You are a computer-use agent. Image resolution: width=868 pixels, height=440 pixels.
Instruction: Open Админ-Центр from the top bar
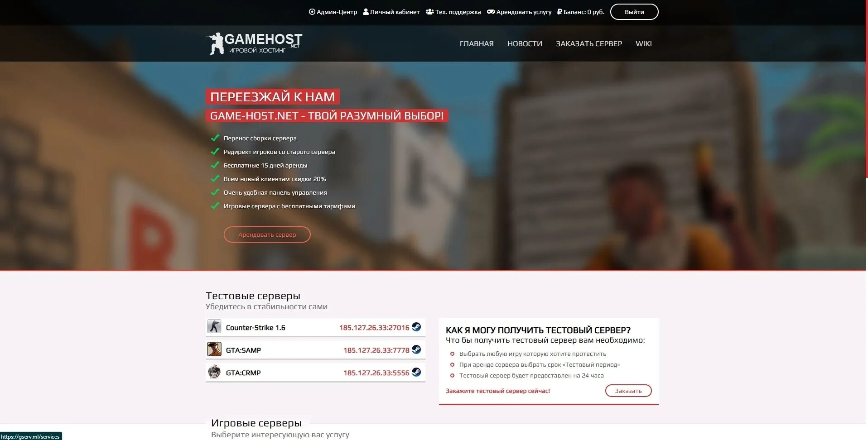pyautogui.click(x=333, y=12)
